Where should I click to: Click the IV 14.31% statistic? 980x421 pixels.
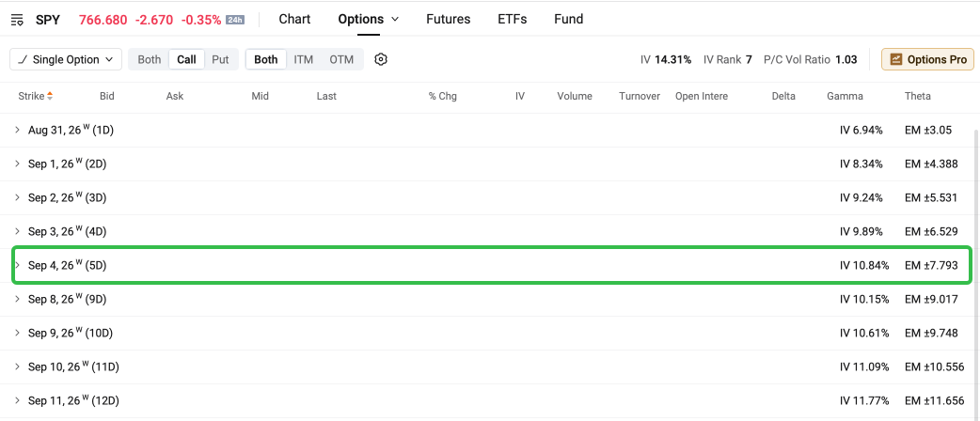click(x=666, y=59)
